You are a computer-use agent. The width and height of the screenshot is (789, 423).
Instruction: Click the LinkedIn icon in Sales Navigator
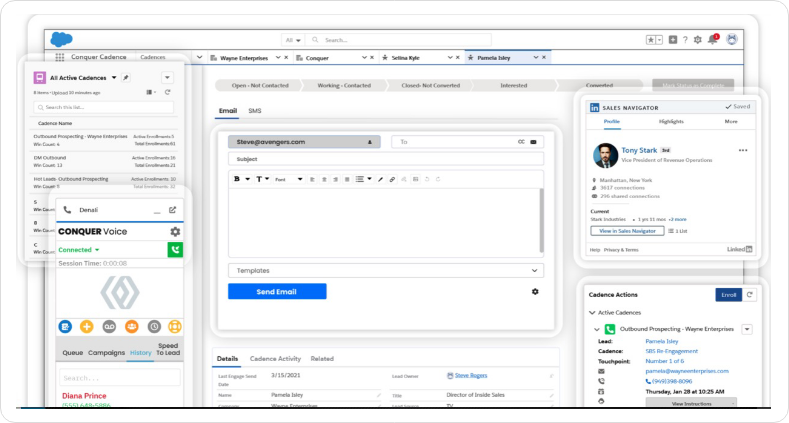pyautogui.click(x=594, y=108)
